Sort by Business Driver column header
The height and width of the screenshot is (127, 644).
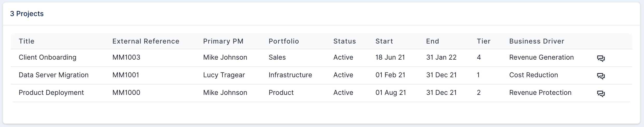[537, 41]
